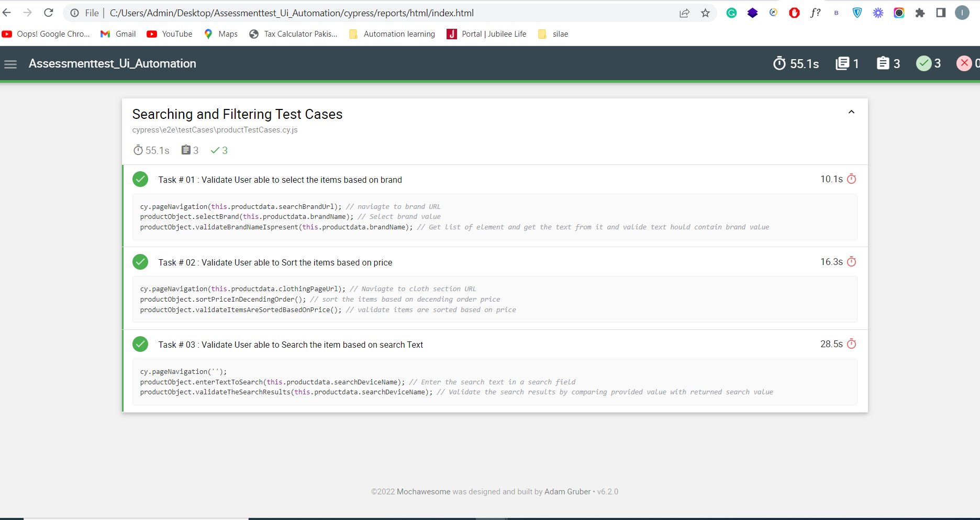The image size is (980, 520).
Task: Click the green pass icon for Task # 01
Action: [x=140, y=179]
